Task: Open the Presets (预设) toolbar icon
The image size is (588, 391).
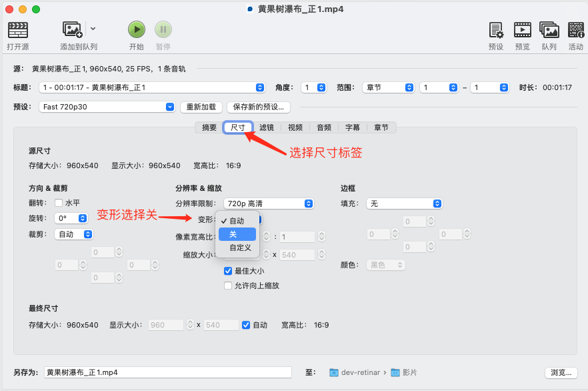Action: pos(496,30)
